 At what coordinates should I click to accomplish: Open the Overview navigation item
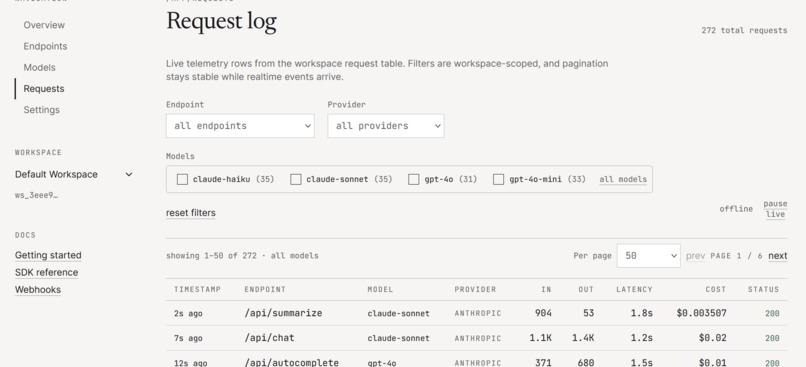[x=44, y=25]
